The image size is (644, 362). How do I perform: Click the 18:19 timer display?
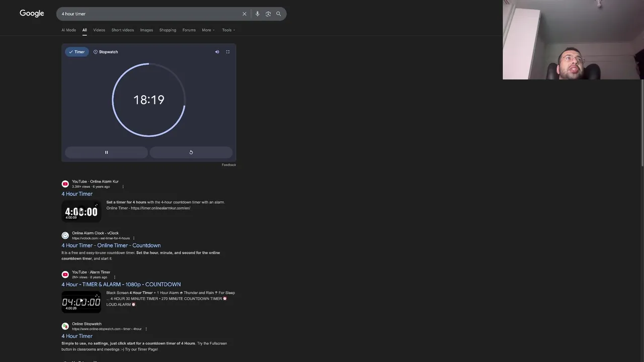(x=149, y=100)
